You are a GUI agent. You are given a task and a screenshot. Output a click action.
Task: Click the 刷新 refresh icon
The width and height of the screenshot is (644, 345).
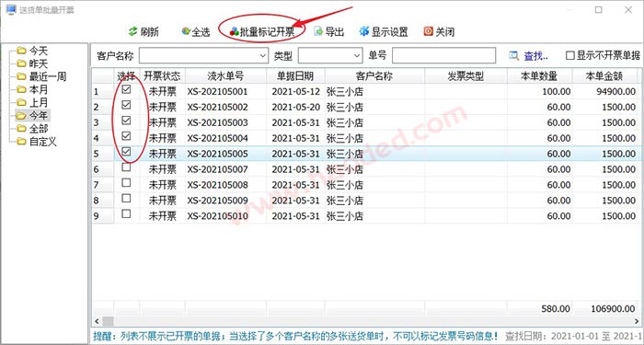132,31
